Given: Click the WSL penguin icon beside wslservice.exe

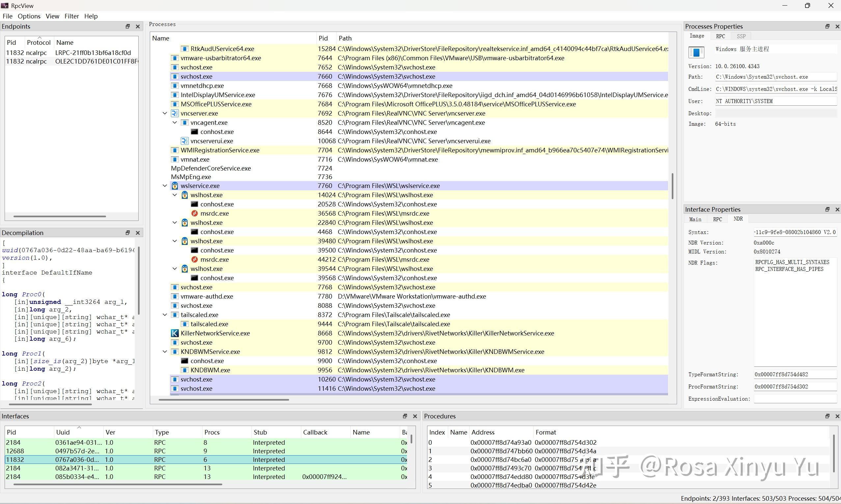Looking at the screenshot, I should click(x=175, y=186).
